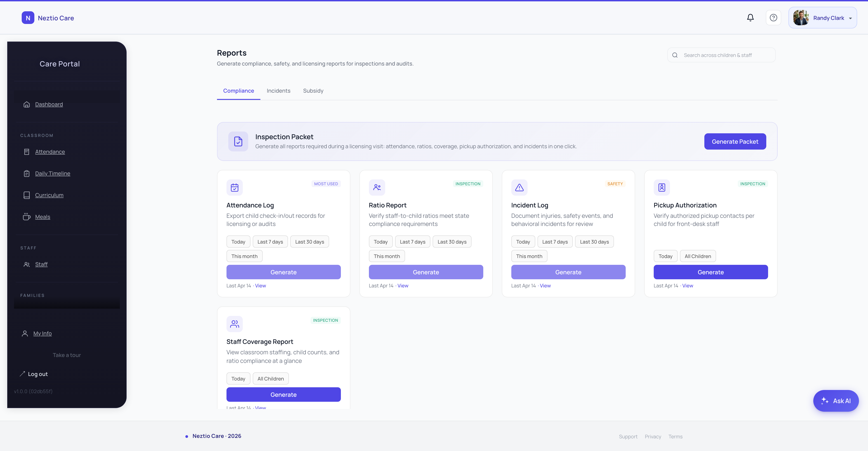Click the Log out arrow icon
The width and height of the screenshot is (868, 451).
pyautogui.click(x=22, y=374)
